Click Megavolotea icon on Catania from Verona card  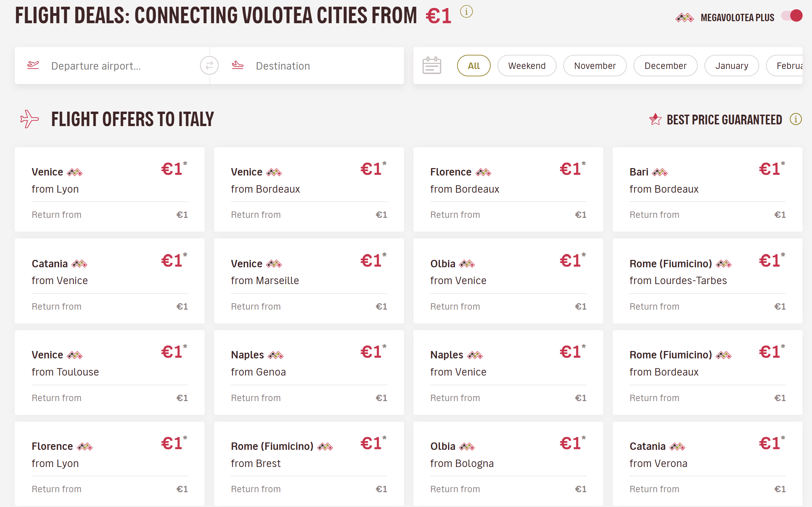point(677,447)
